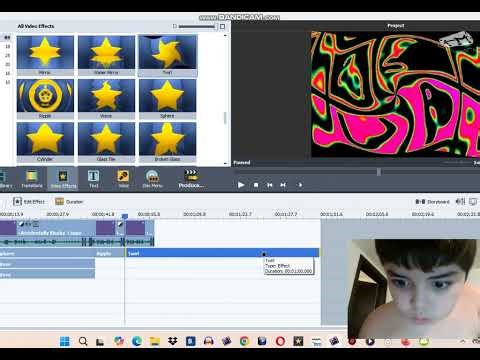Select the Twirl effect block on timeline
Viewport: 480px width, 360px height.
tap(223, 253)
